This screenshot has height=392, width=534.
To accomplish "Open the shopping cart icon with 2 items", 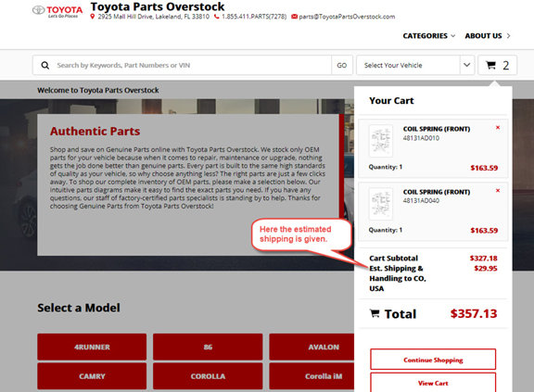I will click(x=497, y=65).
